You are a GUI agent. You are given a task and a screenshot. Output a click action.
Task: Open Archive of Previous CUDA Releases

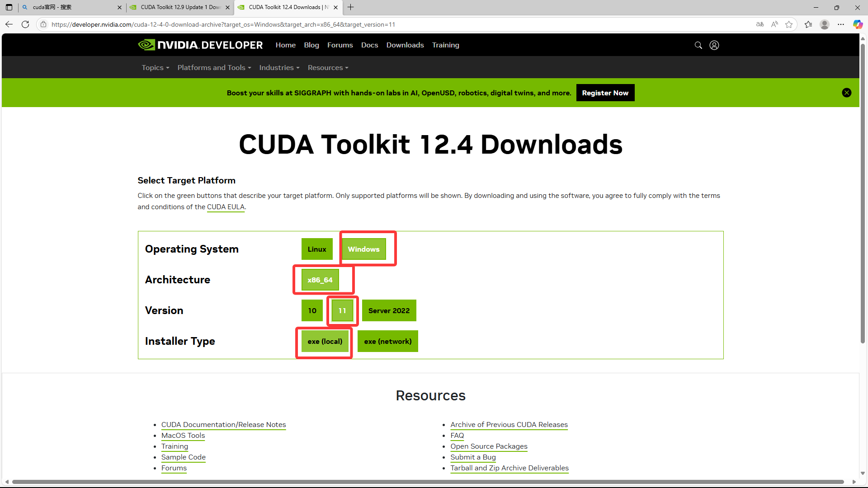click(x=509, y=425)
